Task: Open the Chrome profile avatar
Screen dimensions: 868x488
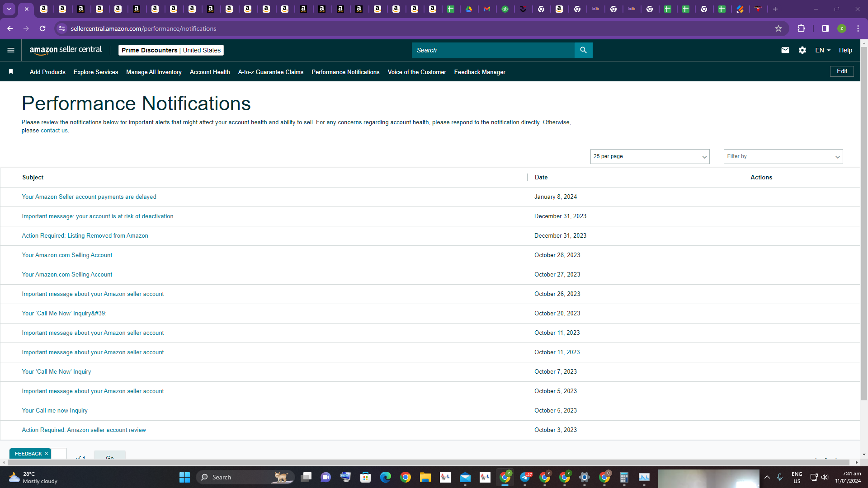Action: [x=842, y=28]
